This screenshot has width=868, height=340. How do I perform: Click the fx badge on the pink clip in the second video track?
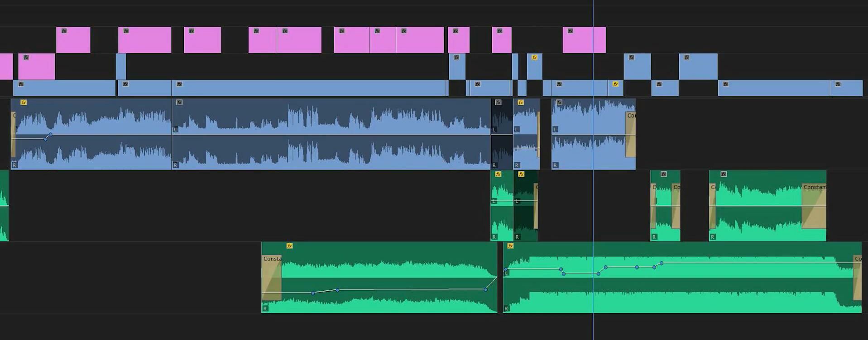pos(26,58)
